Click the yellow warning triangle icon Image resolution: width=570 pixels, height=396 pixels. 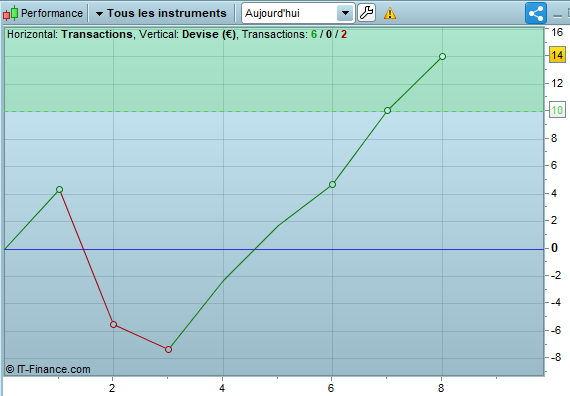pyautogui.click(x=390, y=13)
